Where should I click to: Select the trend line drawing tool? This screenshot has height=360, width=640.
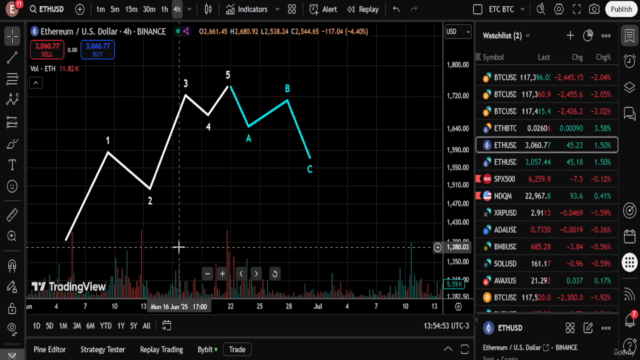pos(12,58)
